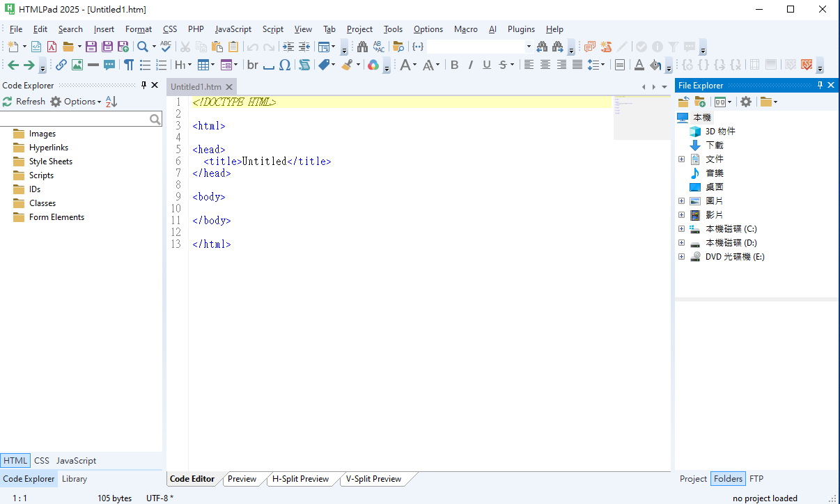
Task: Expand the 文件 folder tree node
Action: (x=681, y=159)
